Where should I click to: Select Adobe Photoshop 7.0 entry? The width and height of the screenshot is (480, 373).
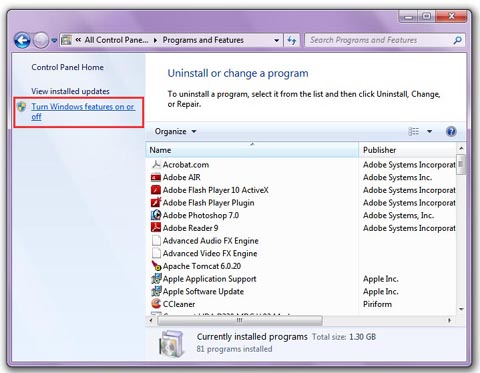coord(201,215)
